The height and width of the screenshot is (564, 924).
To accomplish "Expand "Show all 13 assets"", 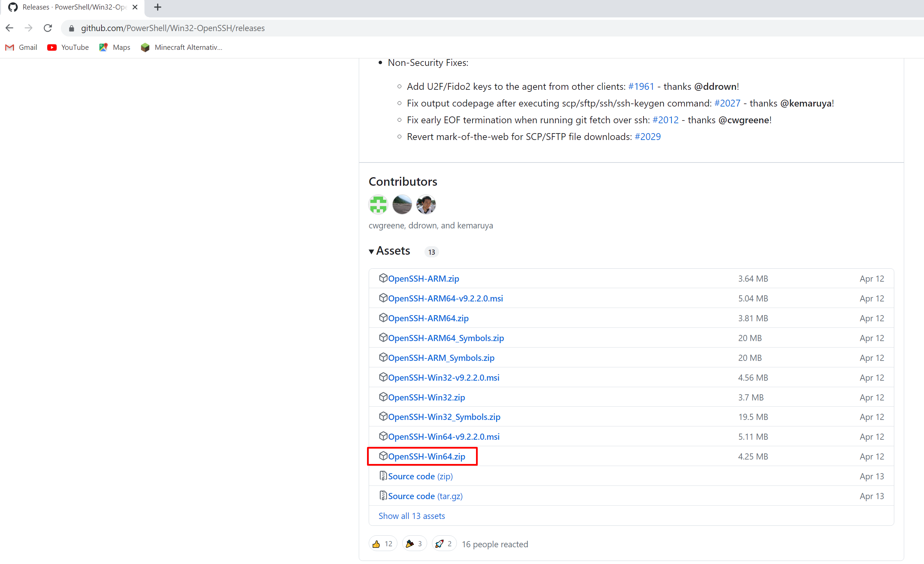I will point(411,516).
